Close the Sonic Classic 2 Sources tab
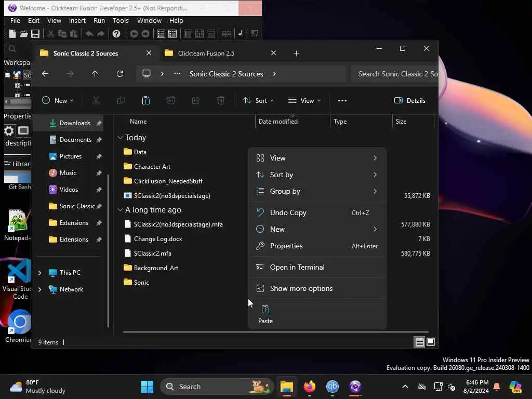 click(x=149, y=54)
